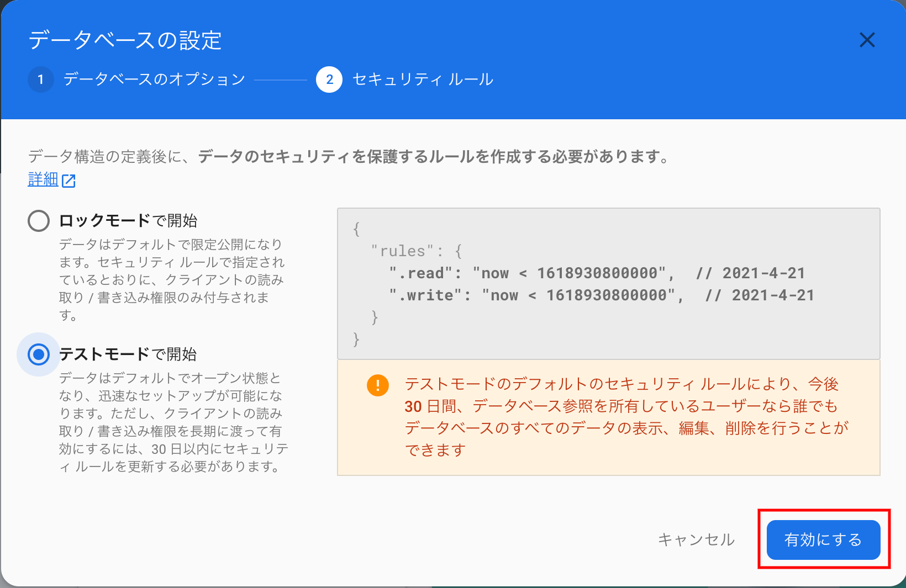This screenshot has width=906, height=588.
Task: Click the 有効にする button
Action: coord(823,539)
